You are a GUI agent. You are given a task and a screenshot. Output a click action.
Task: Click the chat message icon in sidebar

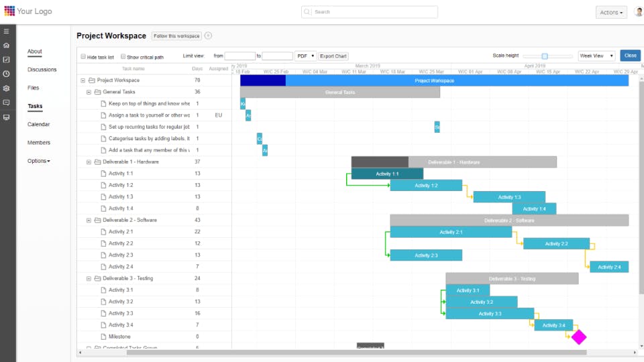(6, 103)
